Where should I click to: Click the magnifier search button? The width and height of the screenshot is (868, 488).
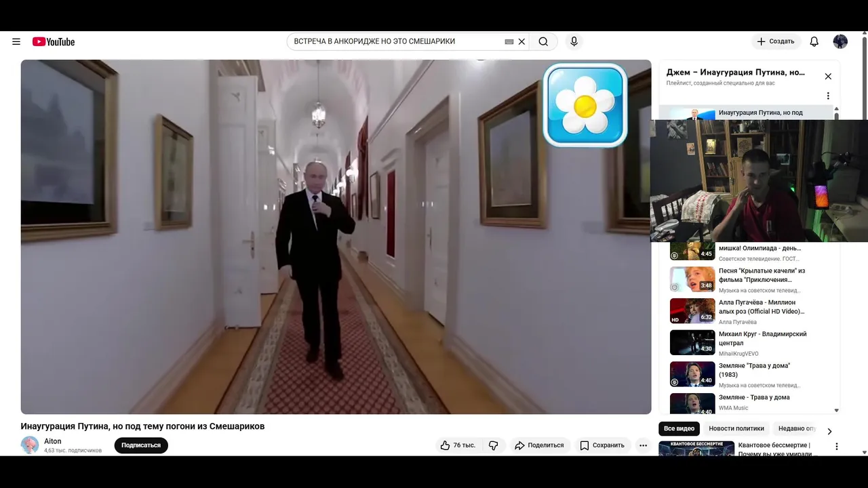(x=543, y=41)
